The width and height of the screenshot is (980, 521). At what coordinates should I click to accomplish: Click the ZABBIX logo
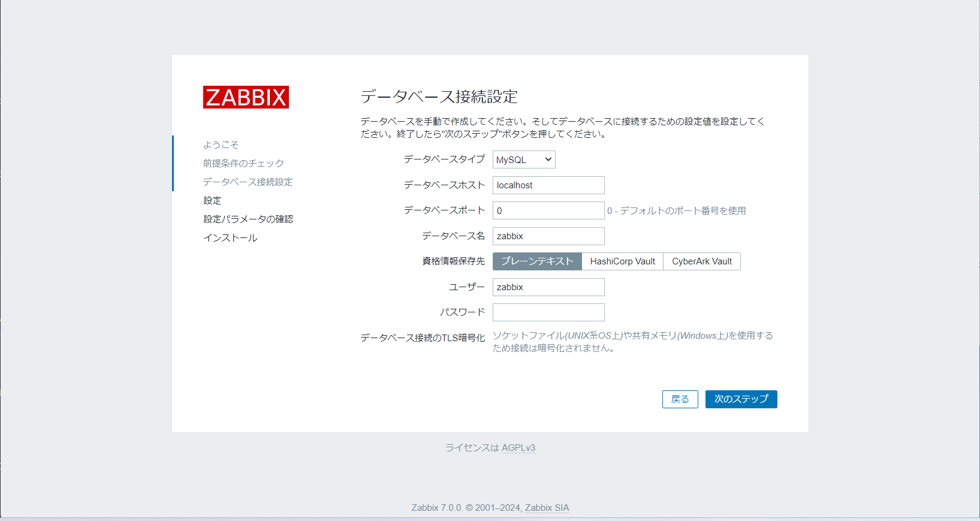(246, 97)
